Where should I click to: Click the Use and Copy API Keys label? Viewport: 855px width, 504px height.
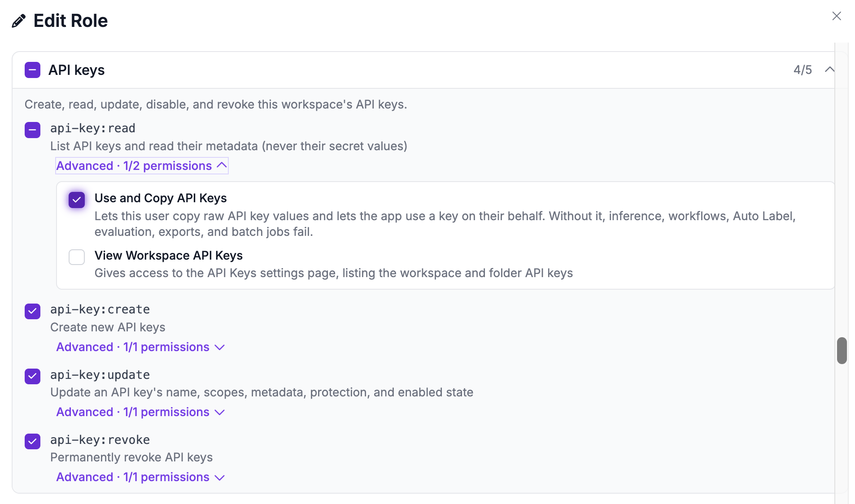click(161, 198)
